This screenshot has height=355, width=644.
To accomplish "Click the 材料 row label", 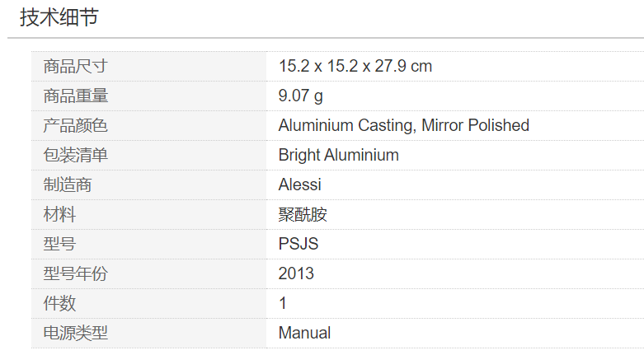I will point(59,215).
